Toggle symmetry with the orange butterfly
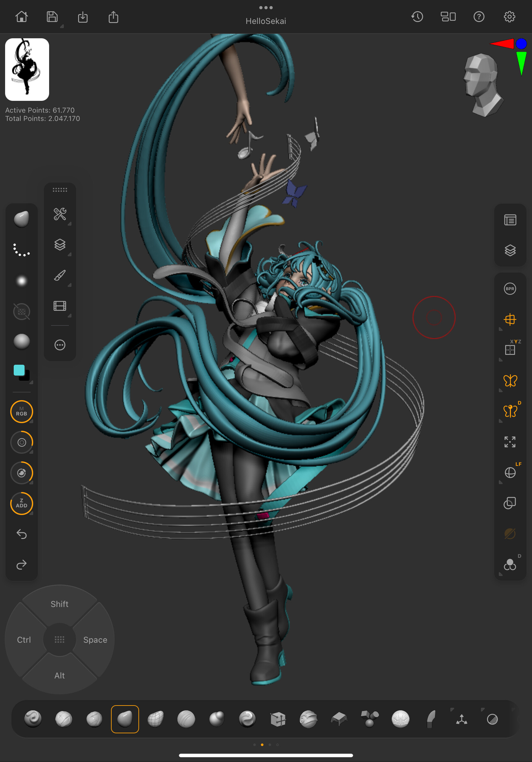The image size is (532, 762). coord(510,381)
